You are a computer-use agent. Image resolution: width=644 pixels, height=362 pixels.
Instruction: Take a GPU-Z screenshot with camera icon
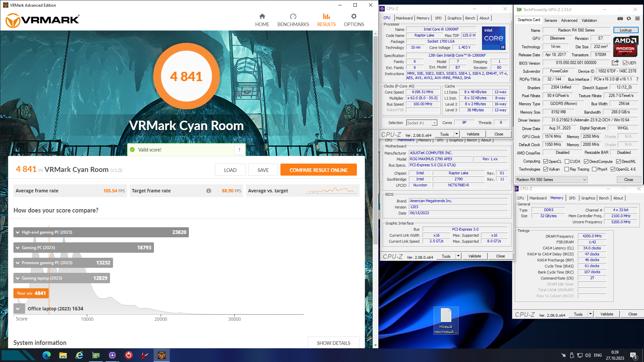(x=620, y=18)
